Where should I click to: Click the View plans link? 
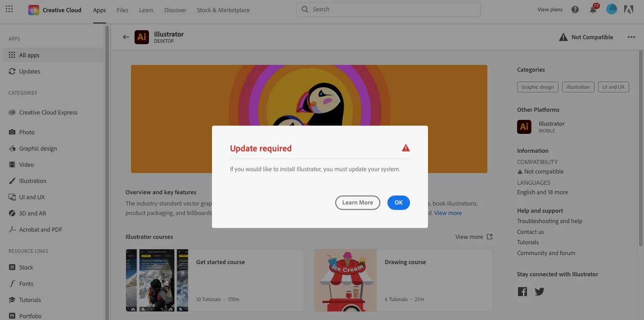tap(550, 9)
